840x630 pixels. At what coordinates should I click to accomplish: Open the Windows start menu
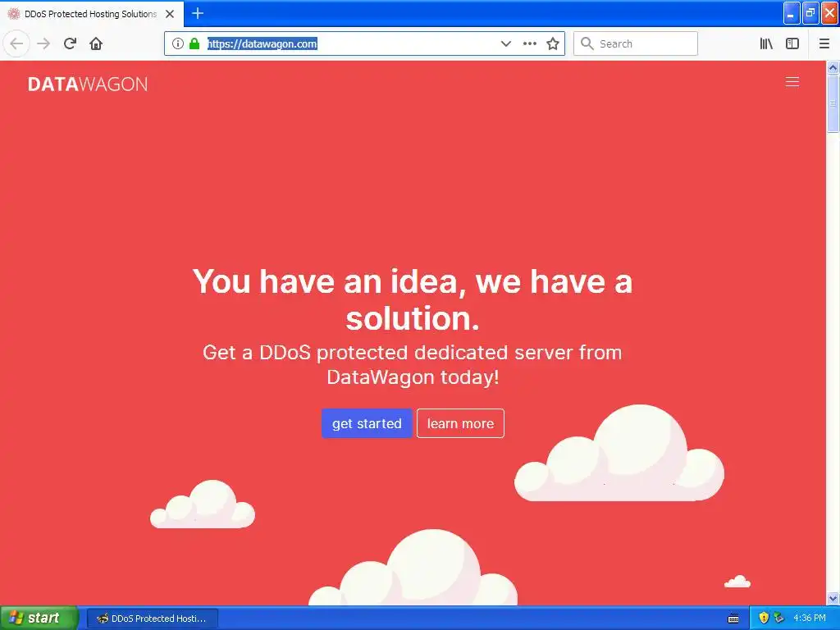39,618
